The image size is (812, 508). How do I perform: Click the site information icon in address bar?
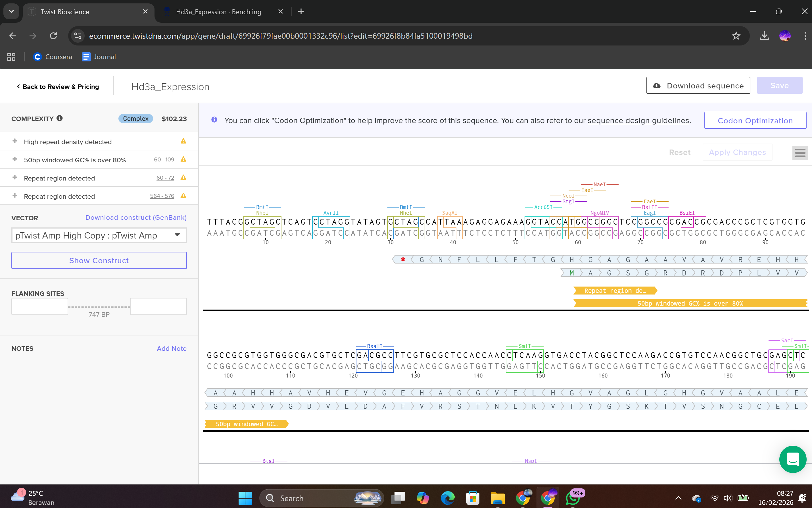click(x=78, y=36)
